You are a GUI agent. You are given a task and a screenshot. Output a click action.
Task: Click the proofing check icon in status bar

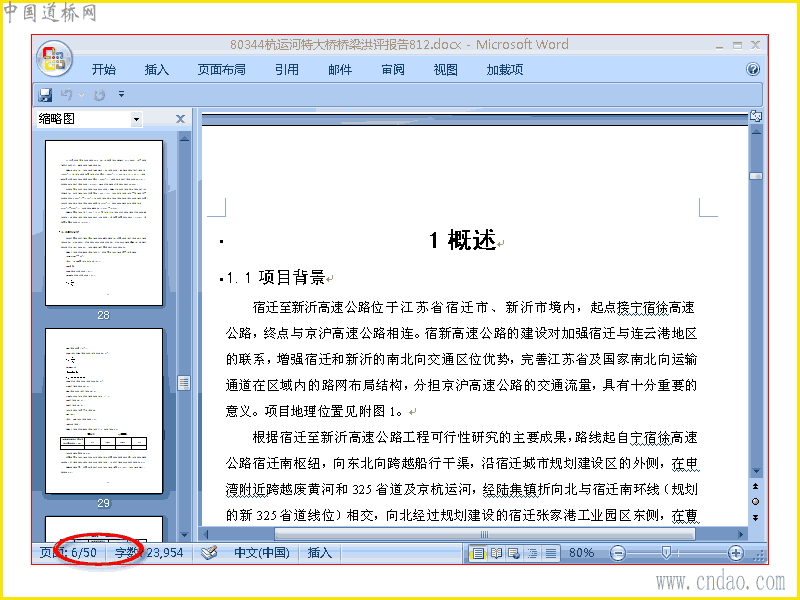(x=209, y=553)
